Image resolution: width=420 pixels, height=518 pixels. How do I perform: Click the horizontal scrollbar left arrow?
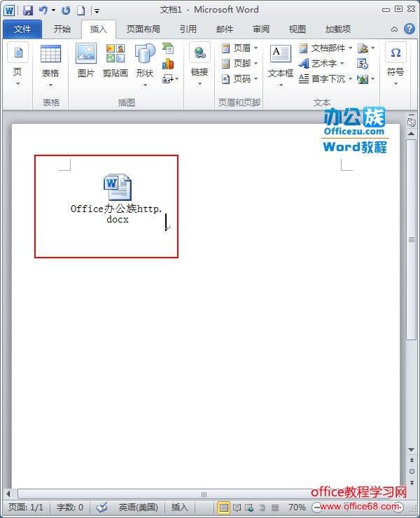tap(8, 494)
